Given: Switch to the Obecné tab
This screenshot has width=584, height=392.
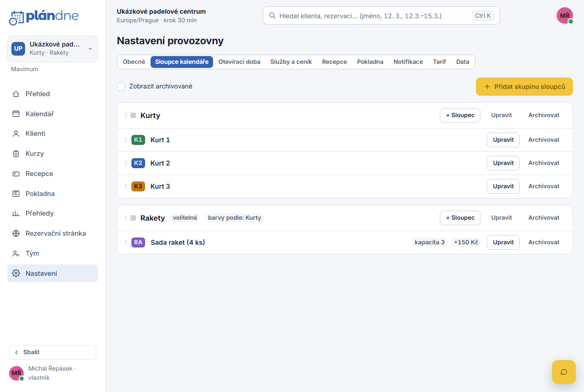Looking at the screenshot, I should (134, 62).
